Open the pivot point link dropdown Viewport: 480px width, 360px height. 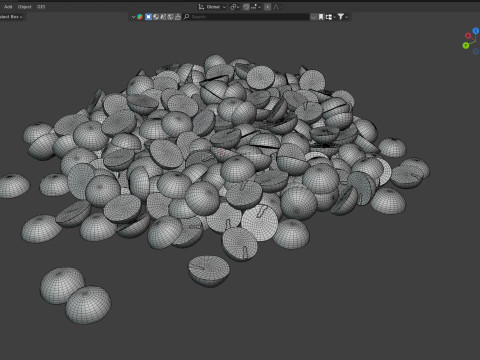point(235,7)
